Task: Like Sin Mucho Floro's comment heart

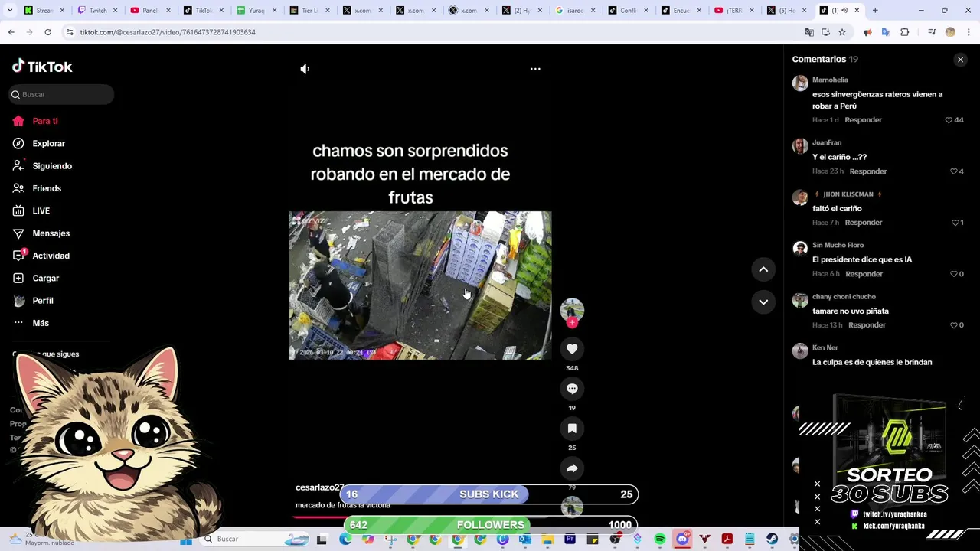Action: point(953,274)
